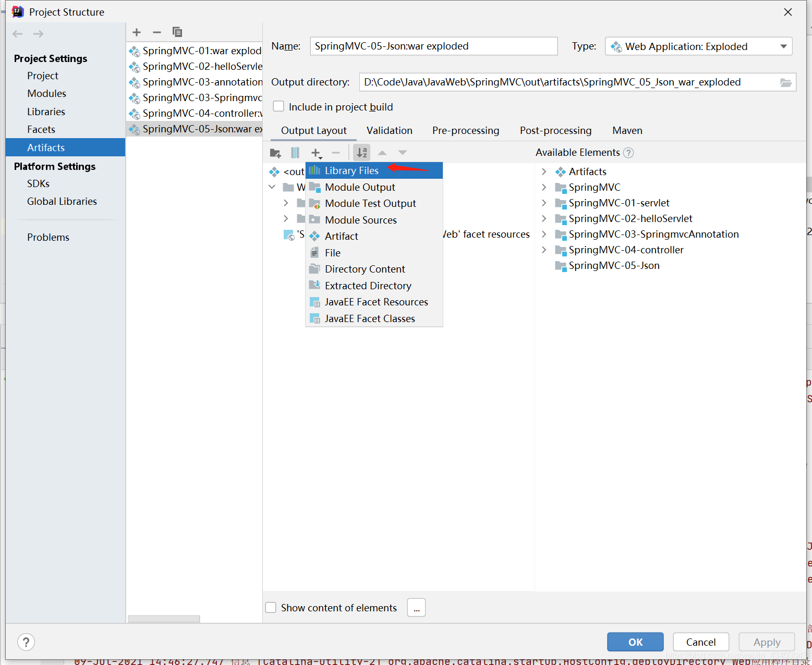Choose Module Sources menu entry
Image resolution: width=812 pixels, height=665 pixels.
374,220
